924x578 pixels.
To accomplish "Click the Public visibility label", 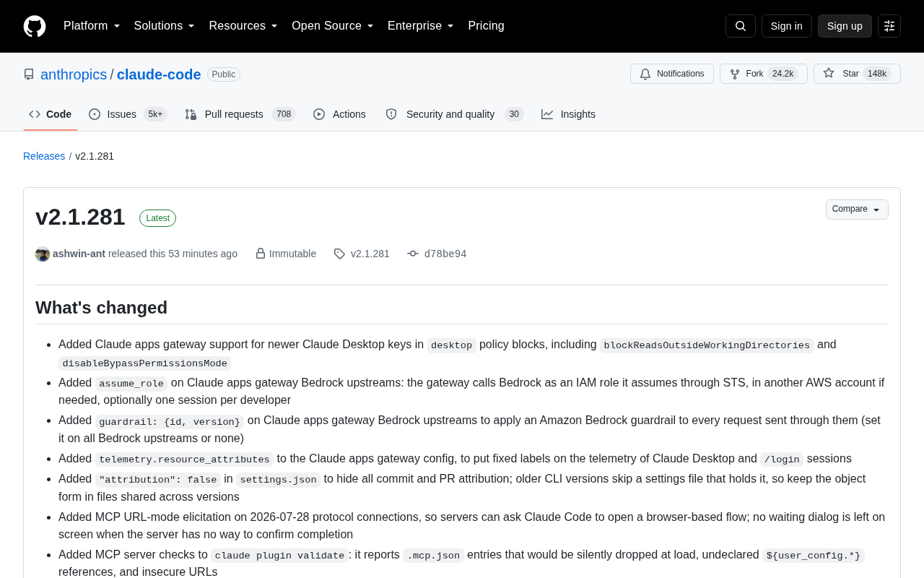I will point(224,74).
